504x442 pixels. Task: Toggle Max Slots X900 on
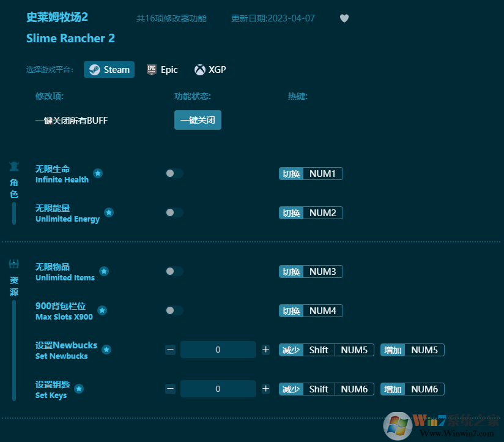tap(174, 310)
